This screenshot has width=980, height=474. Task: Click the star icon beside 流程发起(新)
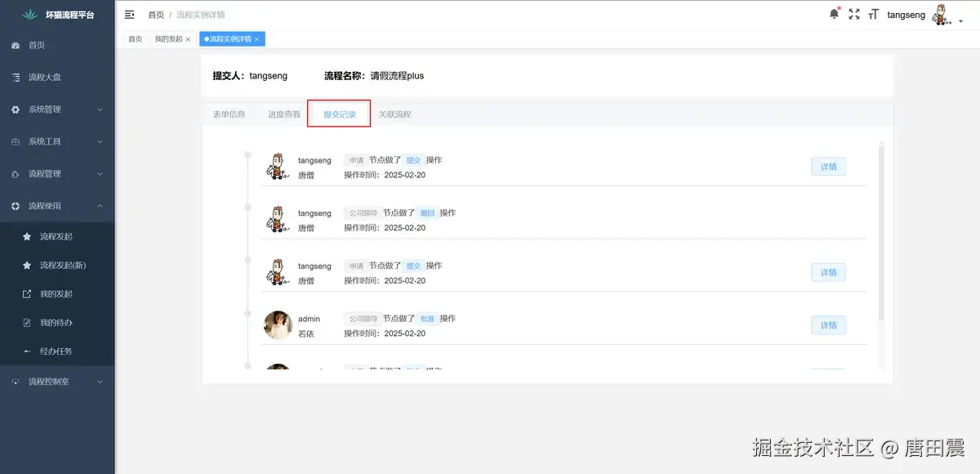27,266
